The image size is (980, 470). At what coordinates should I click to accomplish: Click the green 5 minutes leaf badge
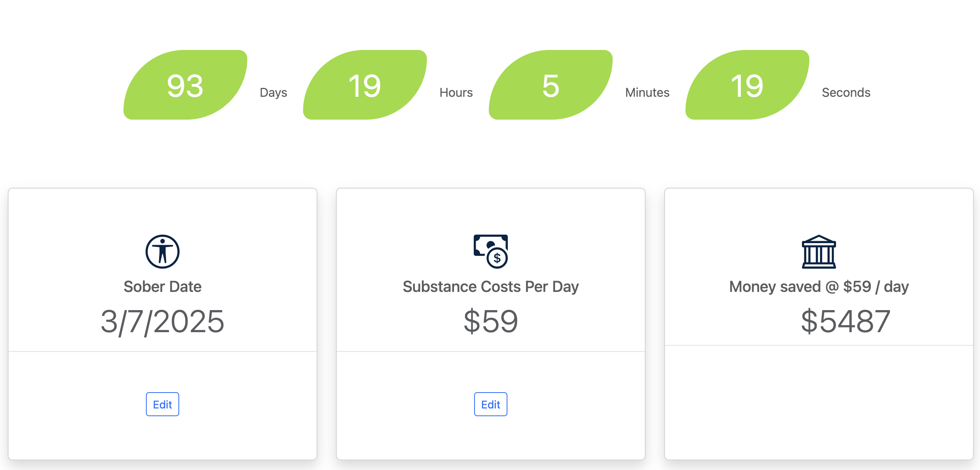tap(551, 85)
